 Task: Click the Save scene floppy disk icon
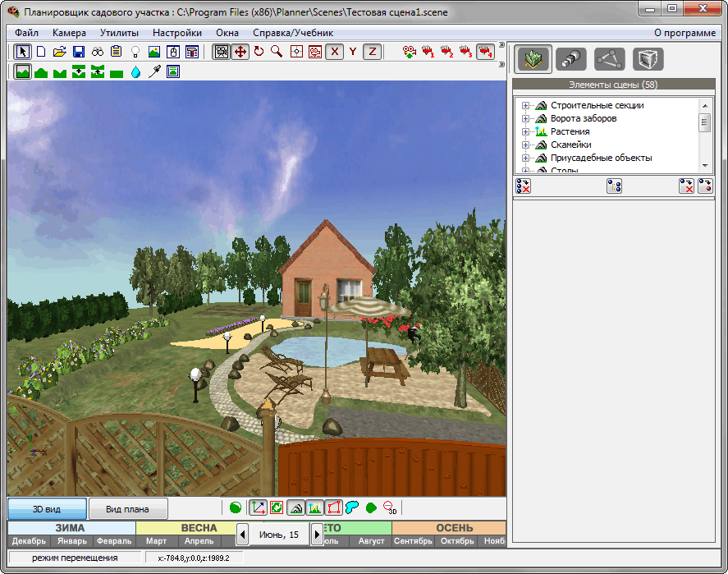(79, 52)
